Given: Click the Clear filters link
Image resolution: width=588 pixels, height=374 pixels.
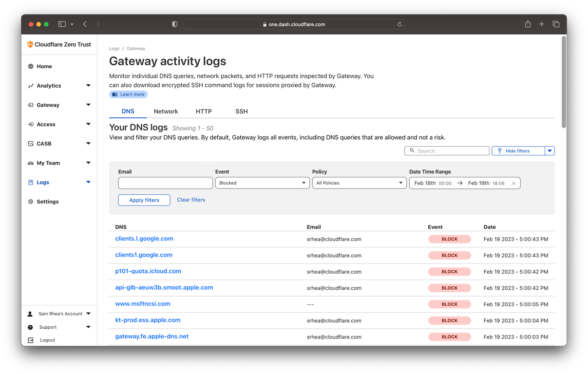Looking at the screenshot, I should (x=191, y=200).
